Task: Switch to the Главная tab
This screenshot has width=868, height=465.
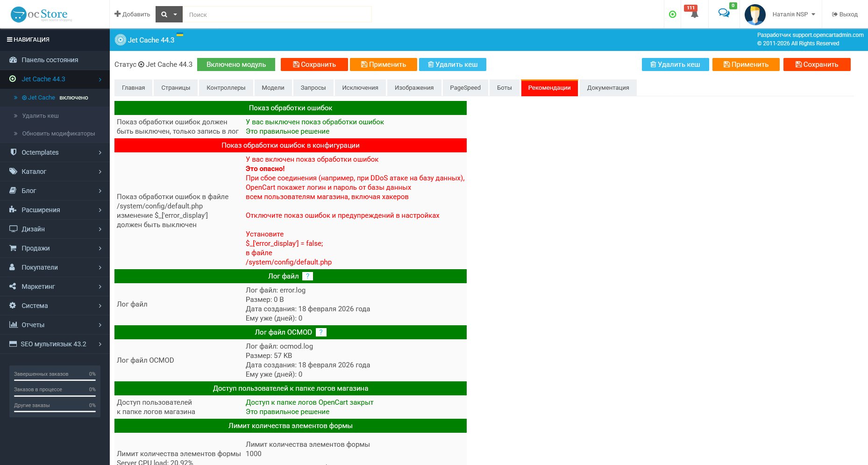Action: pyautogui.click(x=134, y=88)
